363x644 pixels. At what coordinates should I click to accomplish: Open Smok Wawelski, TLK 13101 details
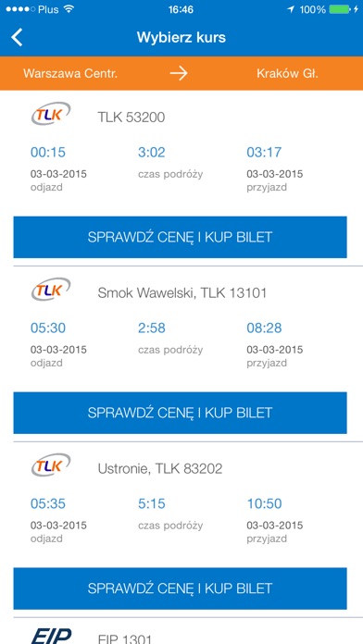(x=182, y=292)
